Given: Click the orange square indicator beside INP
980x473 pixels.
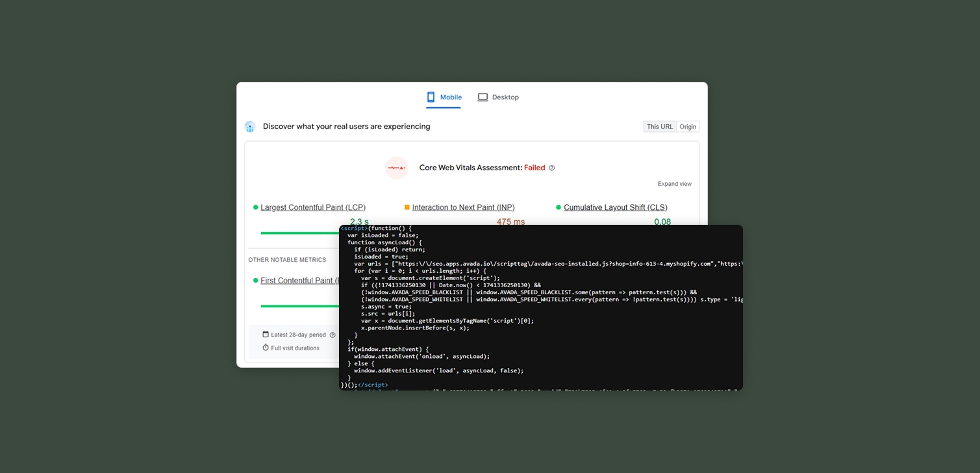Looking at the screenshot, I should pyautogui.click(x=407, y=207).
